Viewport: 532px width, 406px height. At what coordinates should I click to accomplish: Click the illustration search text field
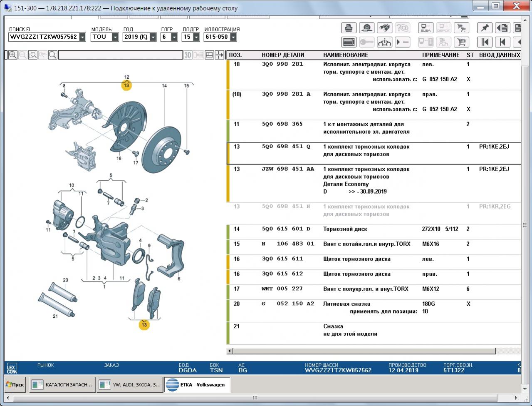121,55
